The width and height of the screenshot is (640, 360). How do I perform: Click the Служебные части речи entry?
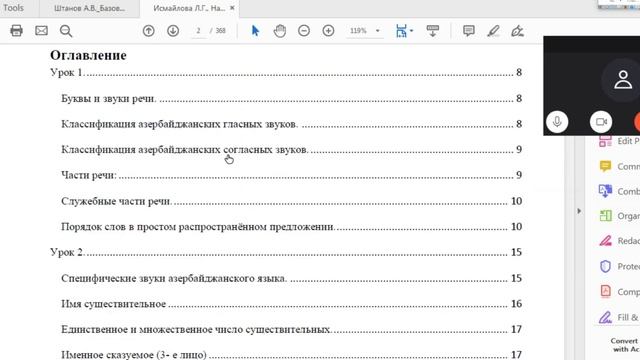tap(291, 201)
